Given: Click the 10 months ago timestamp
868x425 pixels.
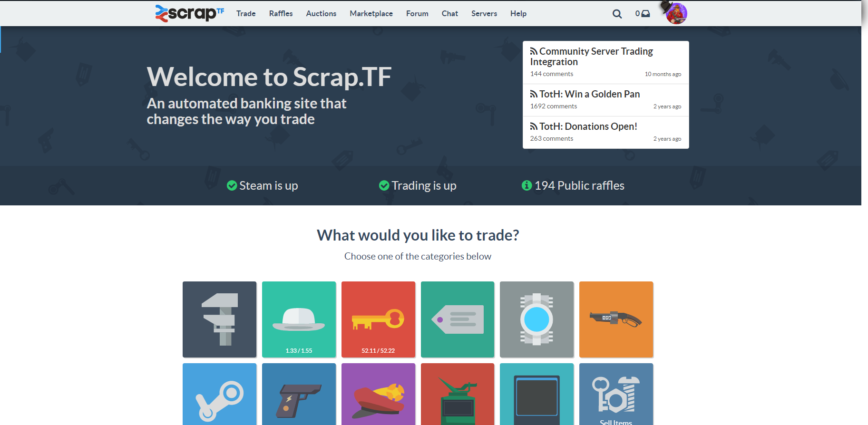Looking at the screenshot, I should pos(663,74).
